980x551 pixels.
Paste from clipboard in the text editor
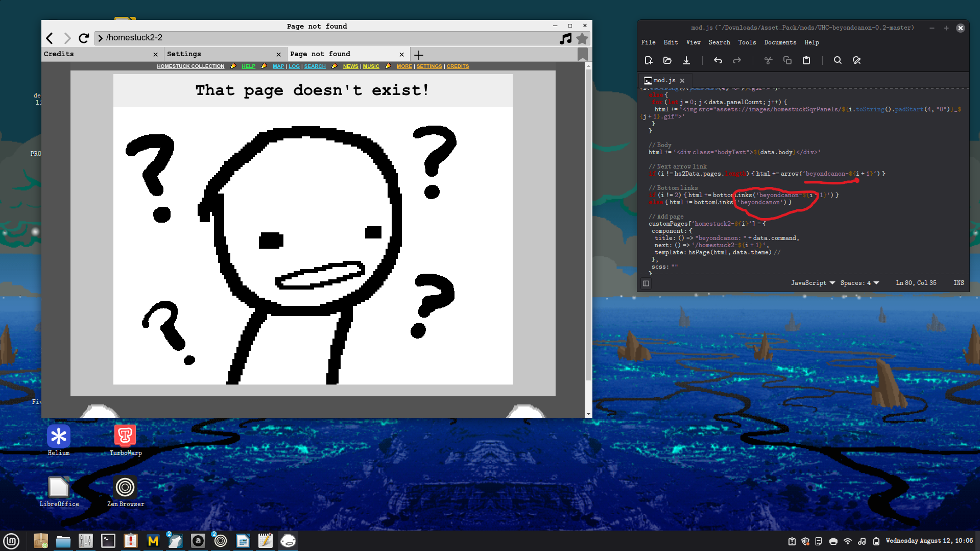coord(806,60)
